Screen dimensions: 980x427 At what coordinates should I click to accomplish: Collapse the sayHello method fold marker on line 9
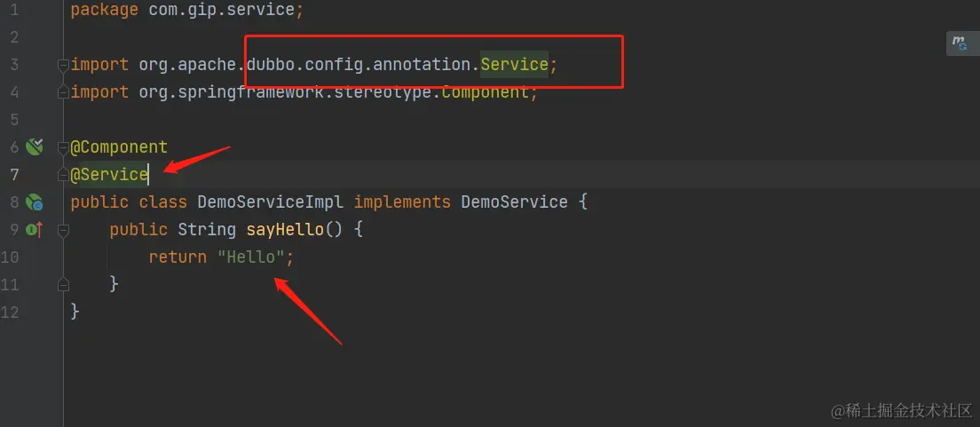62,230
